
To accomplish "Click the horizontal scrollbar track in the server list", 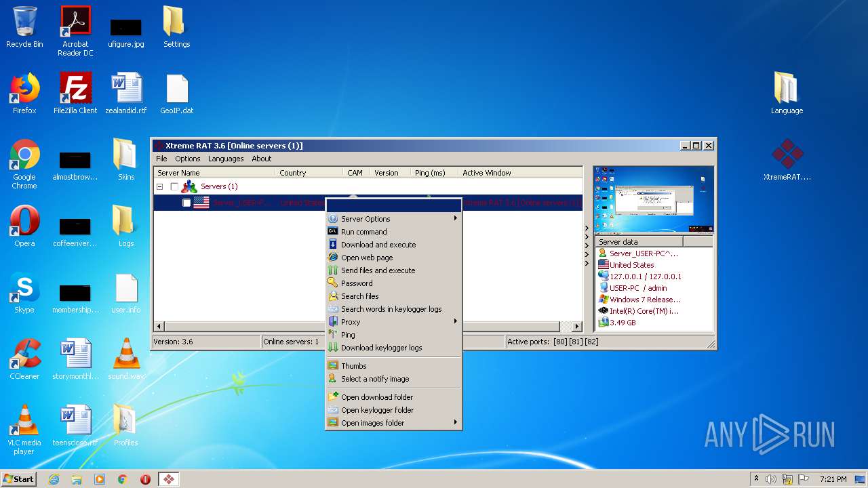I will pos(566,326).
